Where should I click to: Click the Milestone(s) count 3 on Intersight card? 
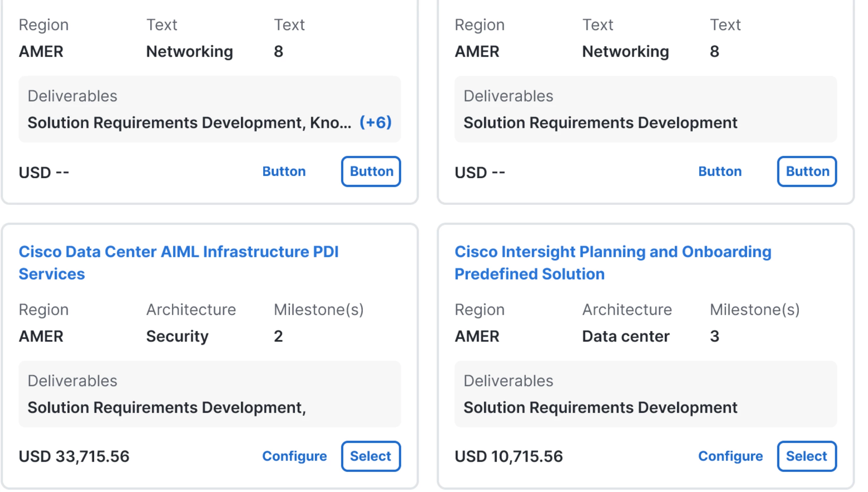[714, 336]
